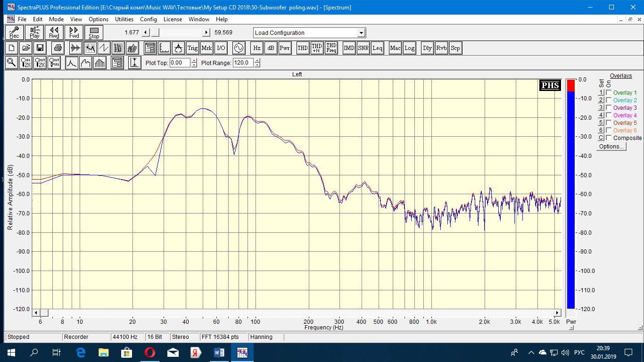The height and width of the screenshot is (362, 644).
Task: Set overlay with the '3' button
Action: point(601,108)
